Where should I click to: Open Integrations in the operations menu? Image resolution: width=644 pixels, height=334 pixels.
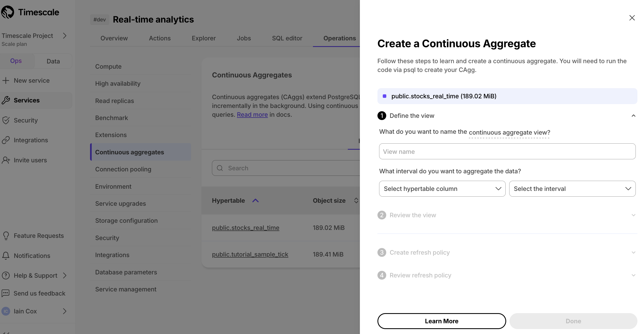pyautogui.click(x=141, y=255)
